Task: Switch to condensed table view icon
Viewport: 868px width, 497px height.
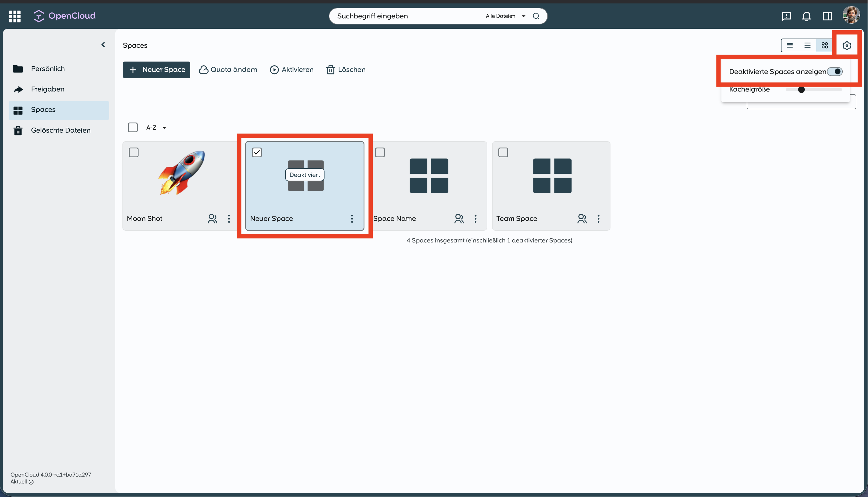Action: pyautogui.click(x=790, y=45)
